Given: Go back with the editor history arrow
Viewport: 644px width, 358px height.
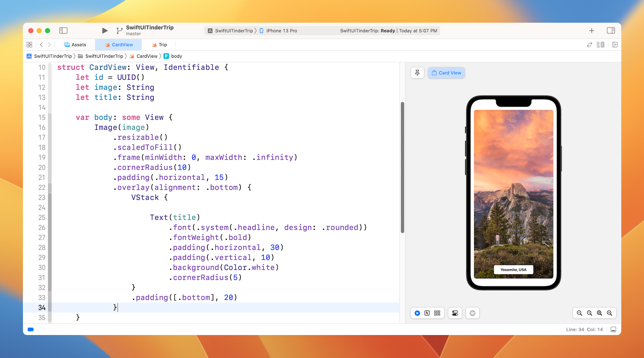Looking at the screenshot, I should pyautogui.click(x=41, y=45).
